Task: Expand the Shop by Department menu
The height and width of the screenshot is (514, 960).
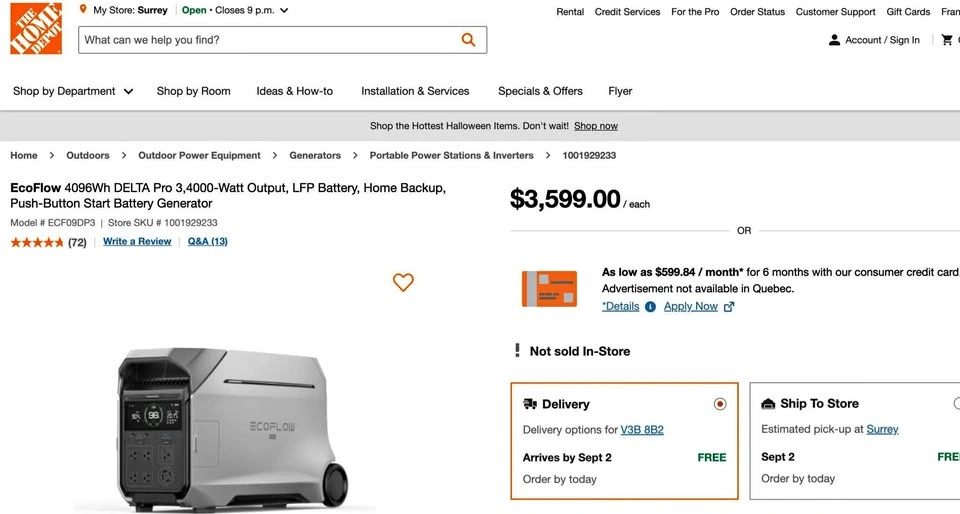Action: [x=73, y=91]
